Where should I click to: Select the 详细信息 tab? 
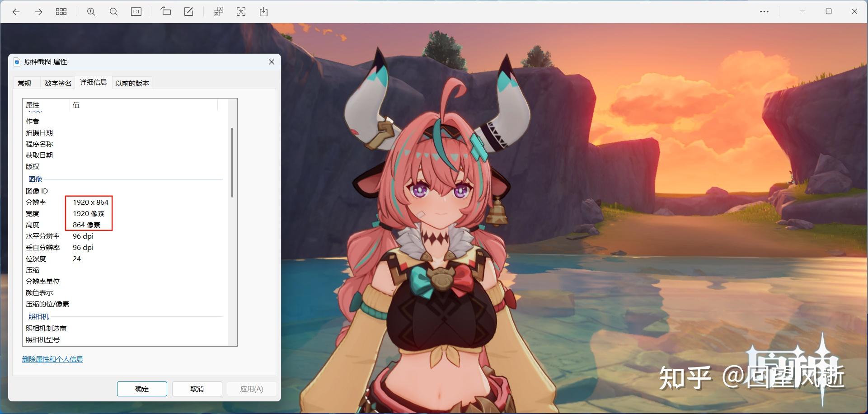coord(94,82)
